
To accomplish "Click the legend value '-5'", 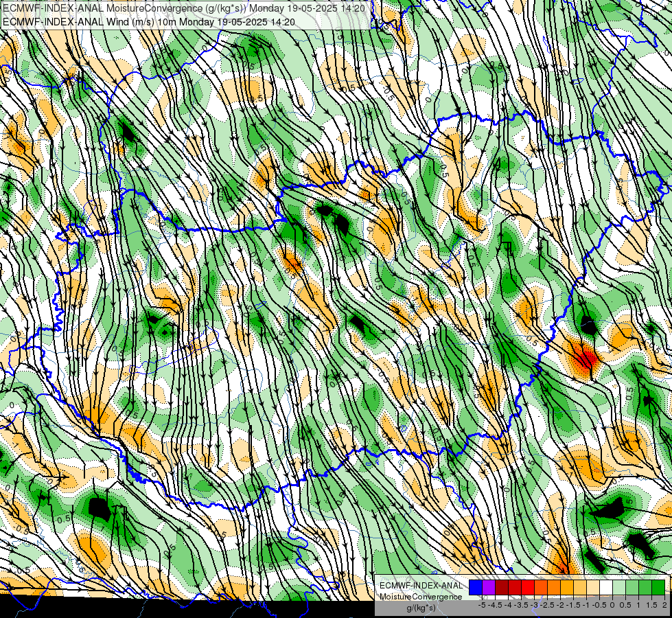I will point(482,605).
